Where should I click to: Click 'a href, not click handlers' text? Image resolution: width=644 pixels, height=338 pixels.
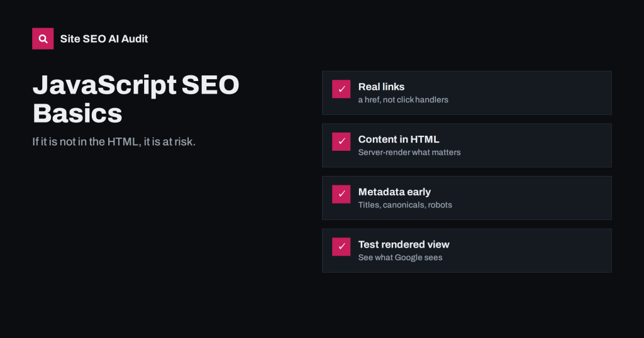pos(403,100)
